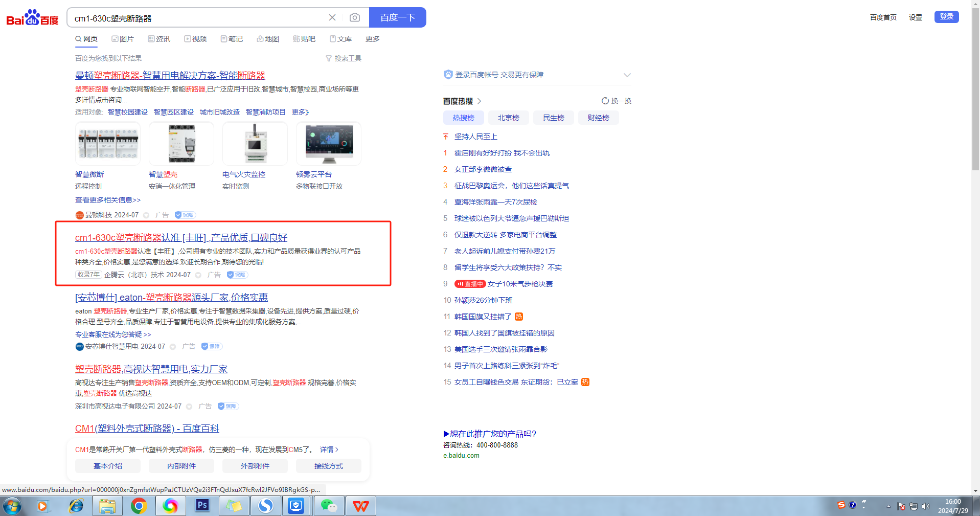Image resolution: width=980 pixels, height=516 pixels.
Task: Click the camera image search icon
Action: point(354,18)
